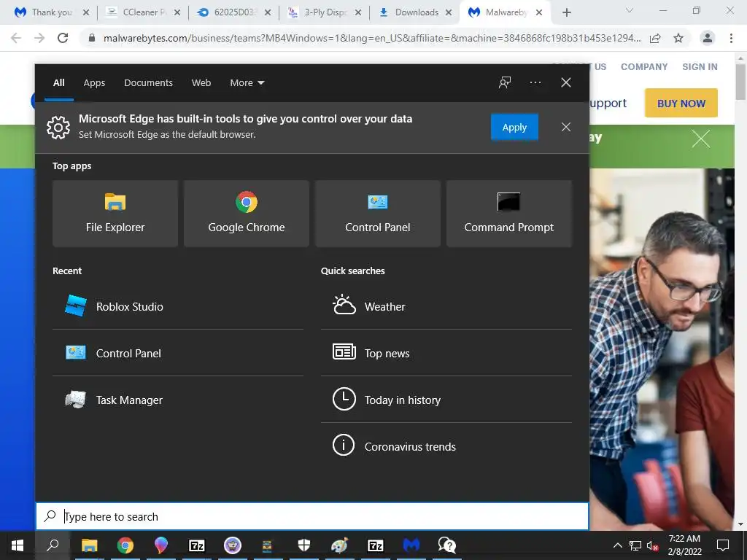Open Malwarebytes in the taskbar
747x560 pixels.
tap(411, 545)
